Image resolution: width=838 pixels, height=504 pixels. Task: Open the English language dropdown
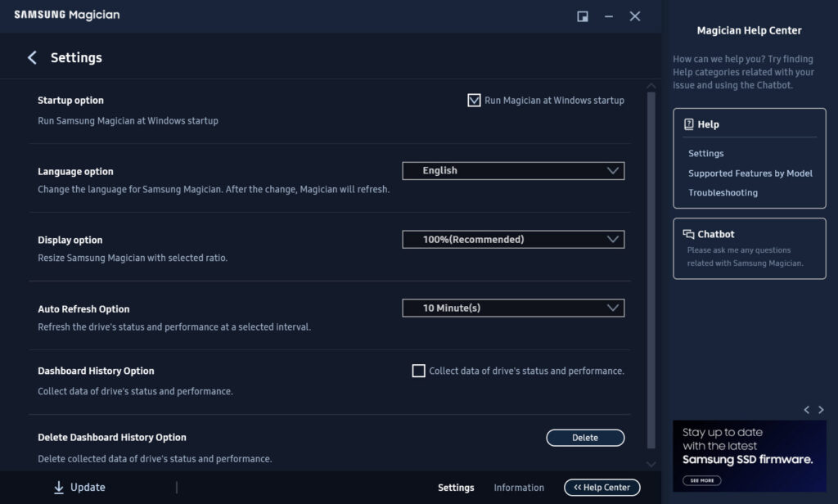pos(513,171)
